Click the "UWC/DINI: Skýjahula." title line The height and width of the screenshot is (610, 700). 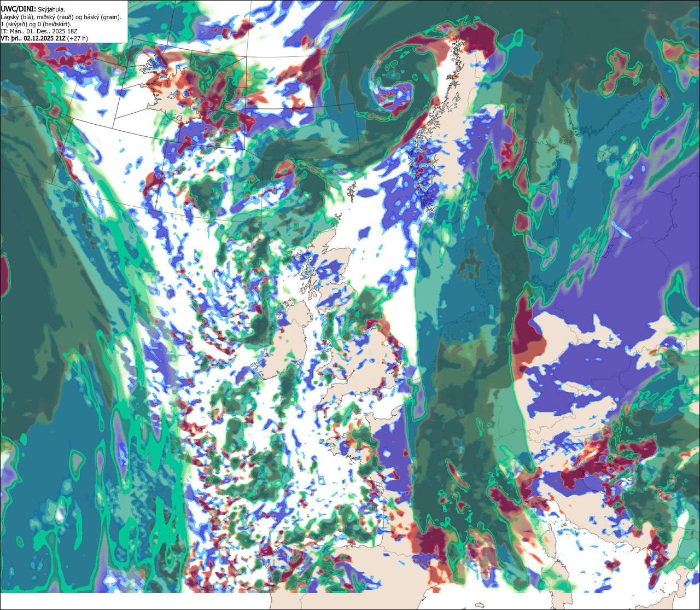pos(33,9)
